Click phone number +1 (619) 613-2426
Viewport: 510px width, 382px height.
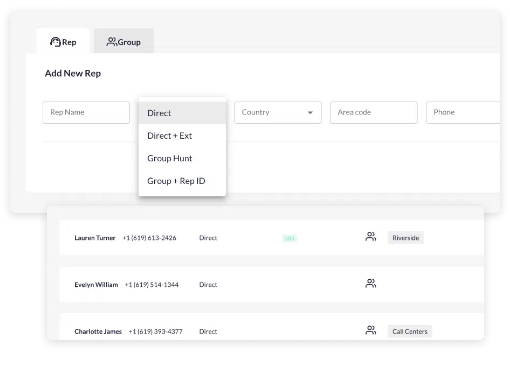tap(150, 238)
